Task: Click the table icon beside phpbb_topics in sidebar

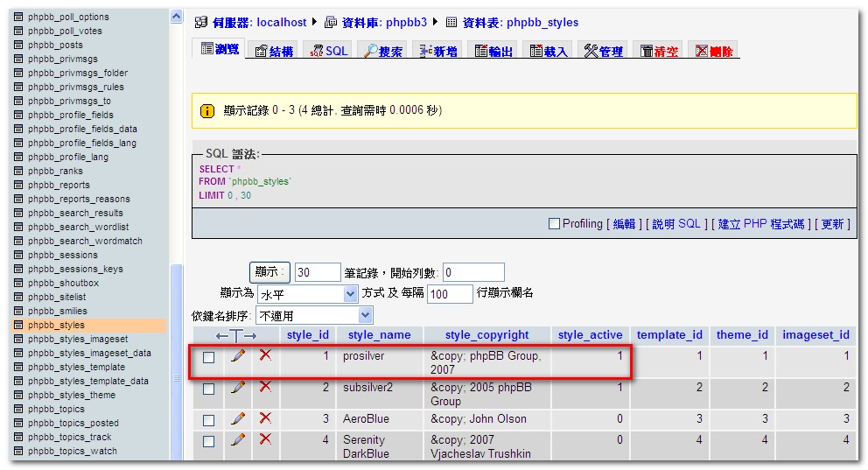Action: (x=18, y=409)
